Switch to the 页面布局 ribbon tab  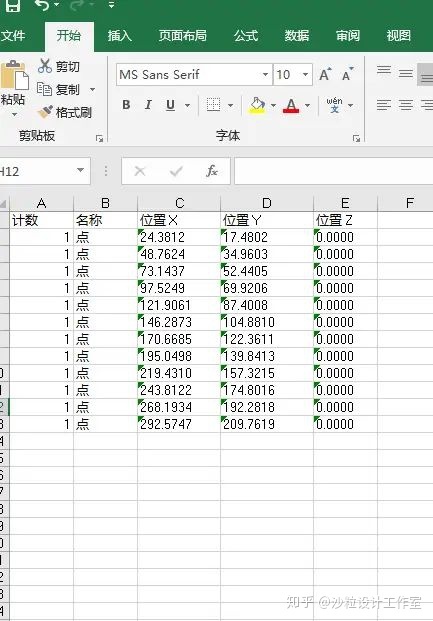tap(183, 36)
